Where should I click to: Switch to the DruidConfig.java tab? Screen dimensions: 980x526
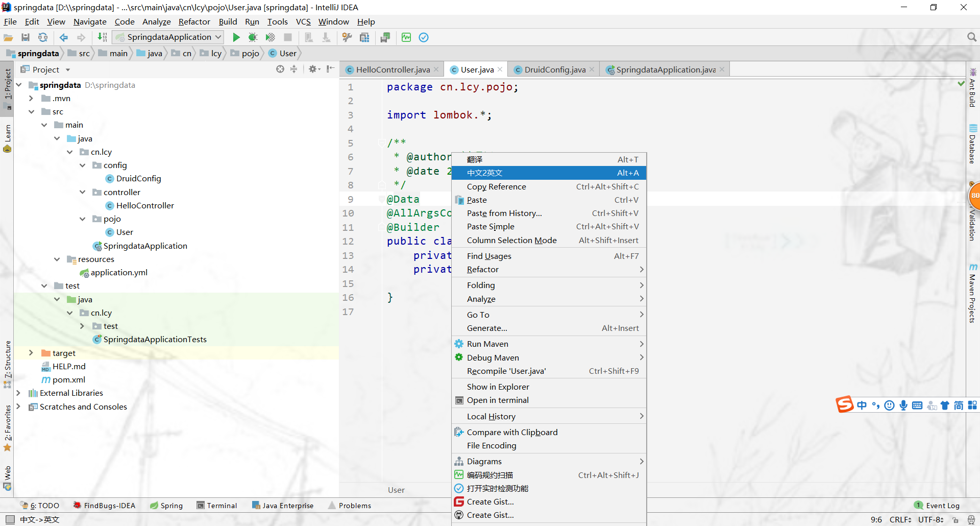coord(554,69)
